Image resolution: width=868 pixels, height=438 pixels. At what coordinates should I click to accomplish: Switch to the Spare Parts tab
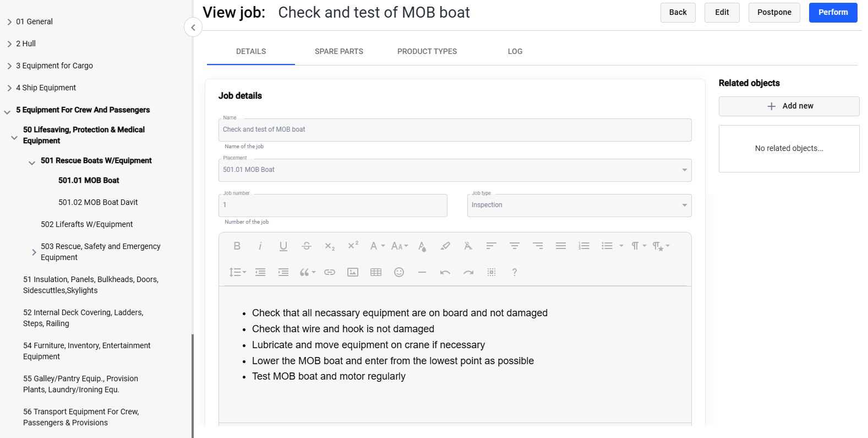(339, 51)
